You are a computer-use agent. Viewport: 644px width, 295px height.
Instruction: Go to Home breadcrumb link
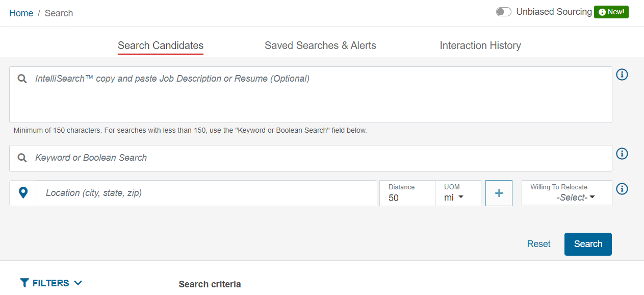click(21, 13)
